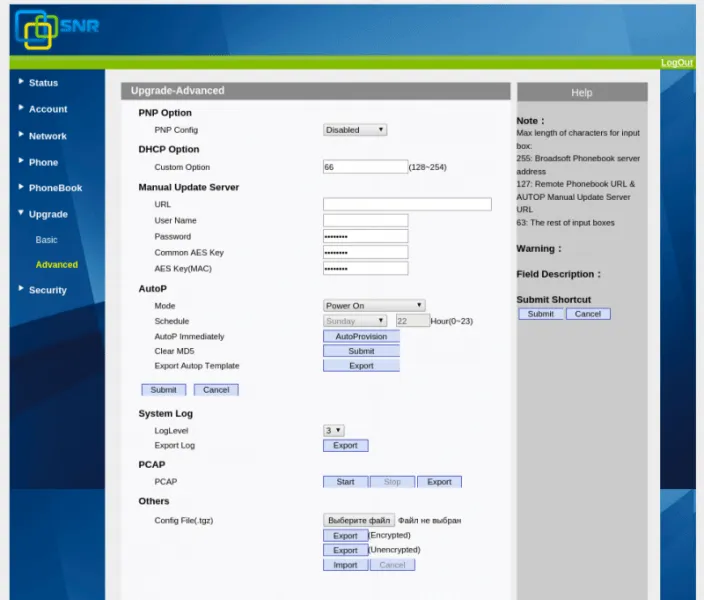Click the PCAP Stop button
The image size is (704, 600).
click(392, 482)
